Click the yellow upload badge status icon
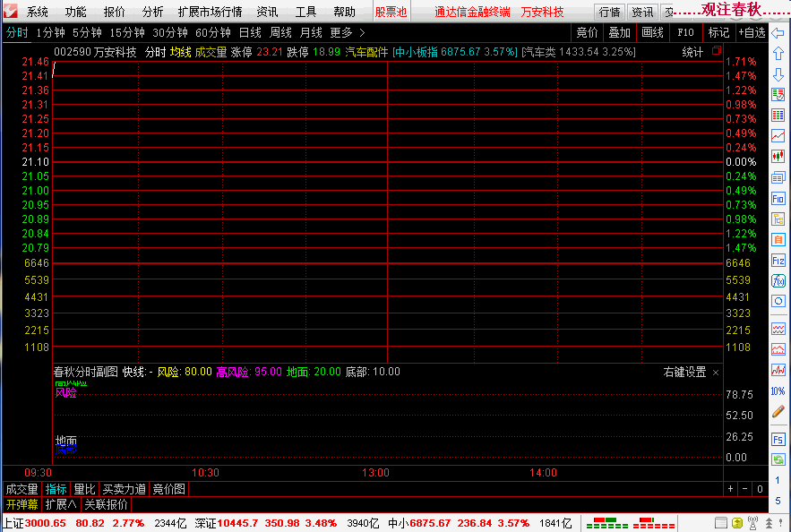 (x=737, y=523)
